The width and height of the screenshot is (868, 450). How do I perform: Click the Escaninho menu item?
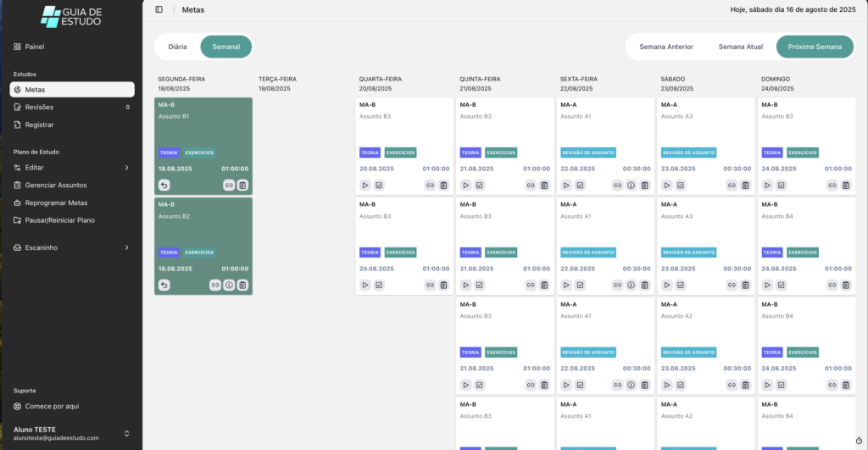click(72, 248)
